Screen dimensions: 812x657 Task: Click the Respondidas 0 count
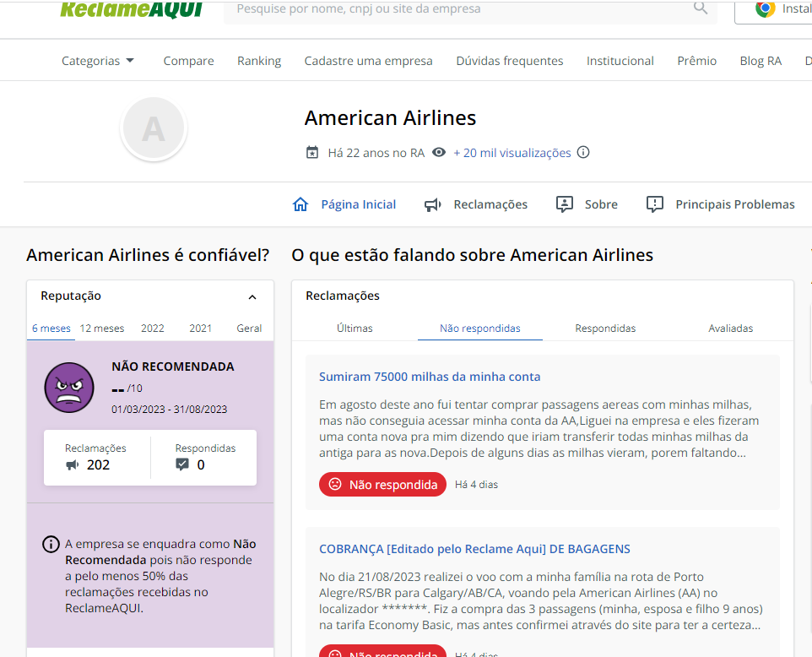click(x=201, y=464)
